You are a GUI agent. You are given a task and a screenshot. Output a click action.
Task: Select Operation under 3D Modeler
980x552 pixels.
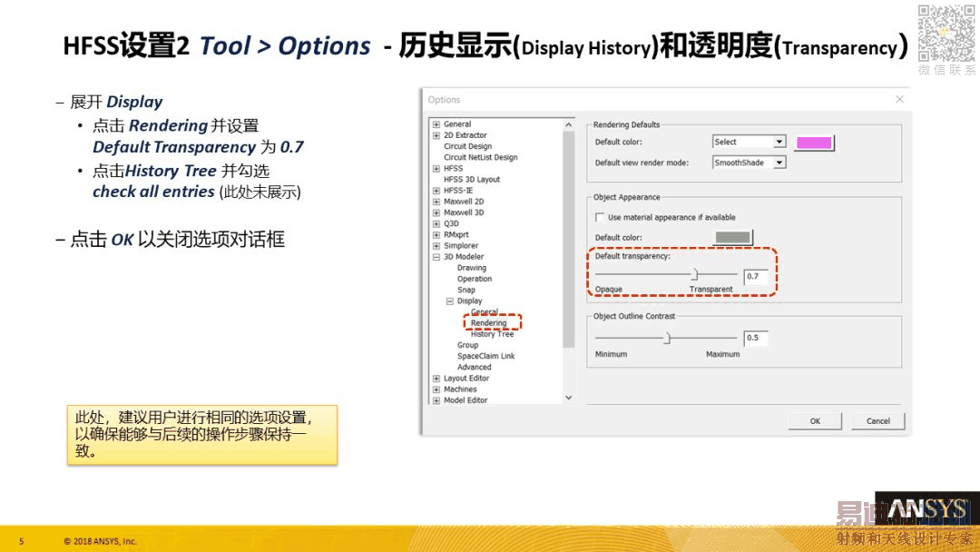point(475,279)
